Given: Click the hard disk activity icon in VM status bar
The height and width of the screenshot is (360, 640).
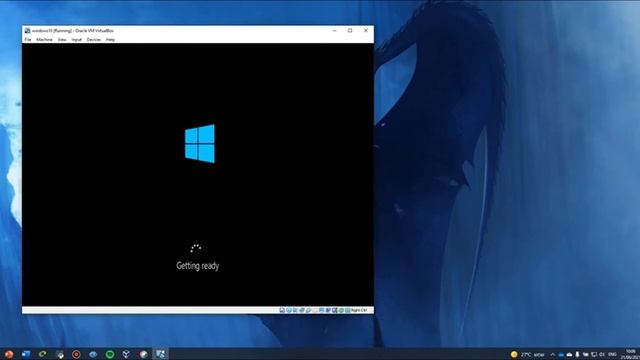Looking at the screenshot, I should click(x=282, y=310).
